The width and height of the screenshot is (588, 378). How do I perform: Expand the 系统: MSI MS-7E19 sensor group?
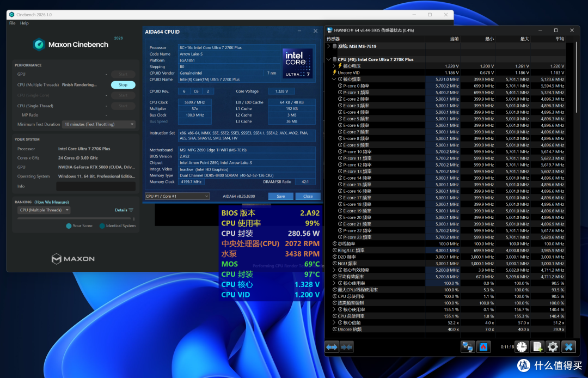pos(329,46)
